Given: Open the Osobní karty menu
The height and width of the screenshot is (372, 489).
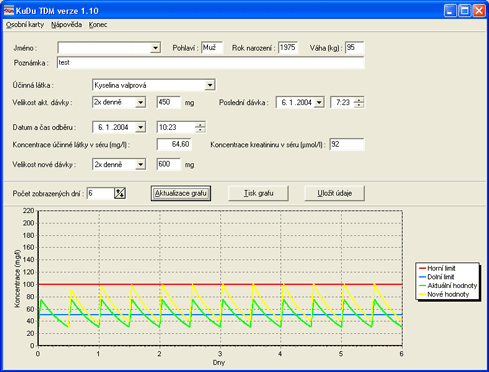Looking at the screenshot, I should [x=25, y=25].
